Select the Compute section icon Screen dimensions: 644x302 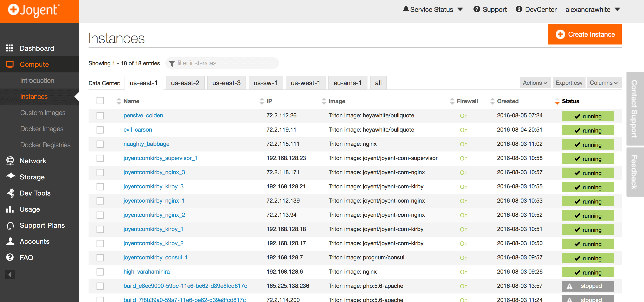tap(10, 64)
